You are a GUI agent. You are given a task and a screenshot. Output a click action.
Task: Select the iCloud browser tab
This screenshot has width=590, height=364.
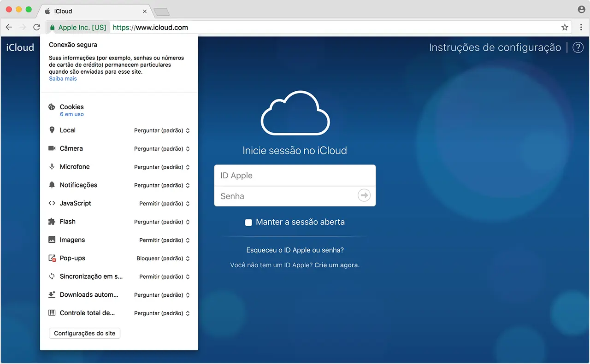click(x=94, y=11)
